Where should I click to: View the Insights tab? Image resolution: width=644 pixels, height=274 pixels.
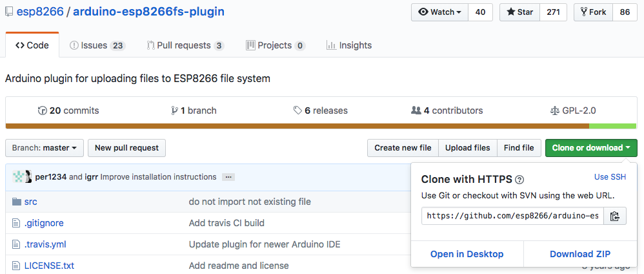pyautogui.click(x=349, y=45)
